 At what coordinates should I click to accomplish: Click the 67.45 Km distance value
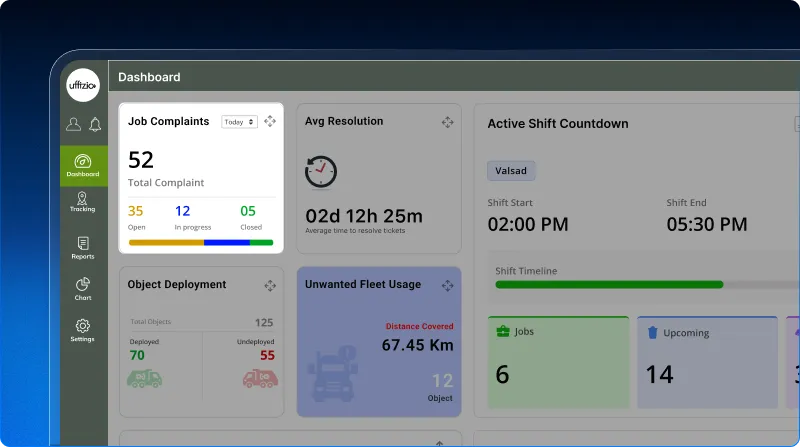click(417, 345)
